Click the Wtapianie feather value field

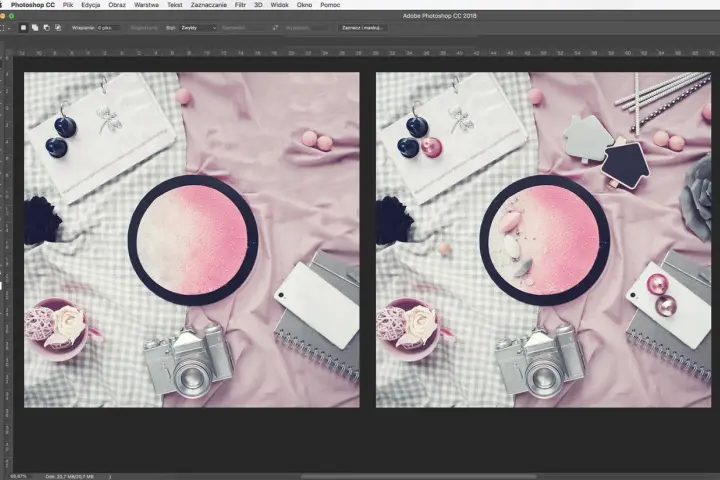(108, 28)
